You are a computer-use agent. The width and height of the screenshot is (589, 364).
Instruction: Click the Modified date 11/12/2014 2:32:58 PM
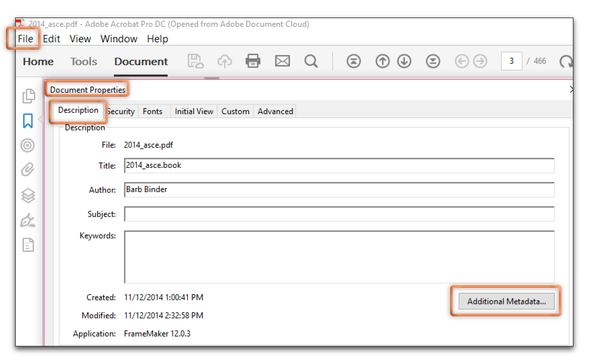coord(164,315)
